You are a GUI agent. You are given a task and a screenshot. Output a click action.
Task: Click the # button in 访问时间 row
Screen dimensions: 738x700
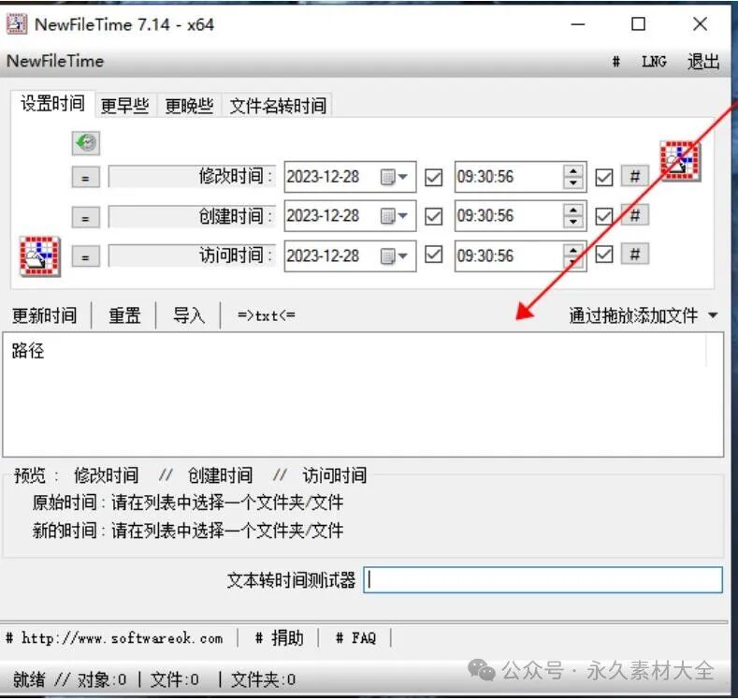[634, 255]
